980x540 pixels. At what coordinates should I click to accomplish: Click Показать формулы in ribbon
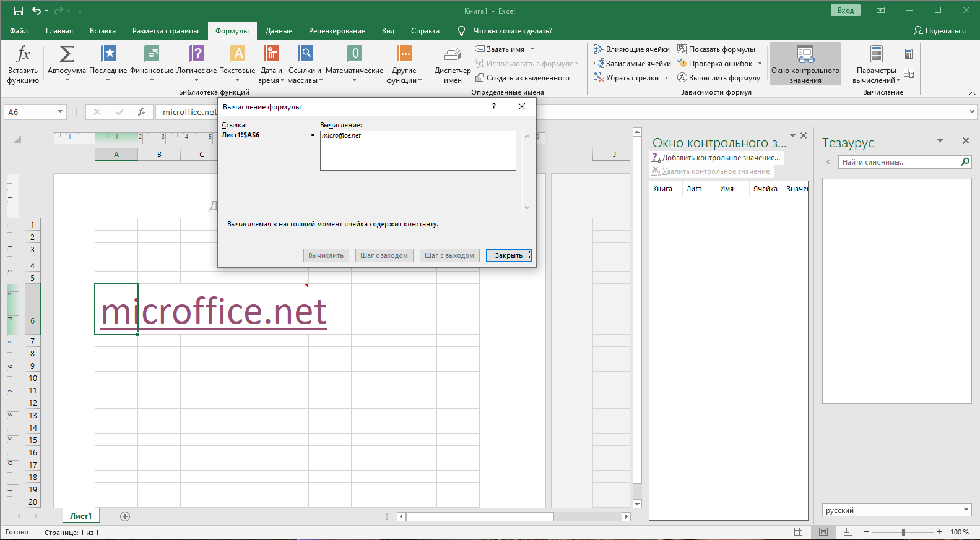716,49
